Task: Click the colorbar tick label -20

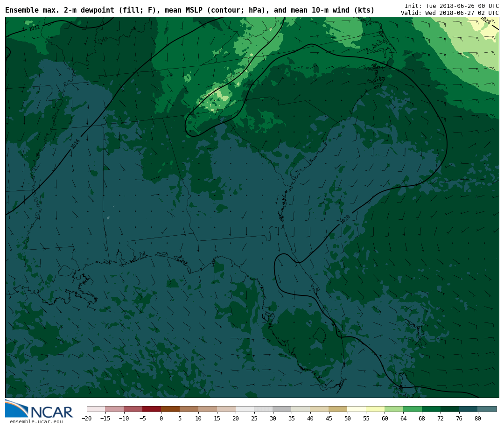Action: (87, 418)
